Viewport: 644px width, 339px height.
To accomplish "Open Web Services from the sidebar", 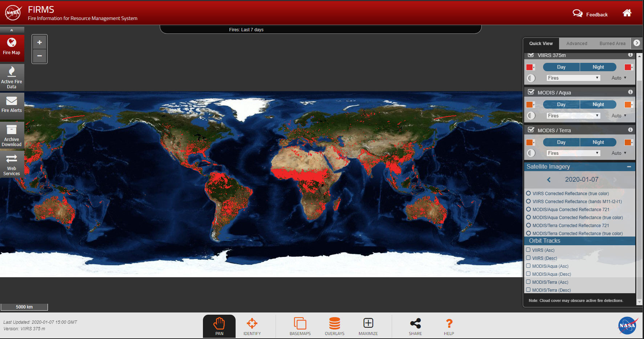I will [x=12, y=164].
